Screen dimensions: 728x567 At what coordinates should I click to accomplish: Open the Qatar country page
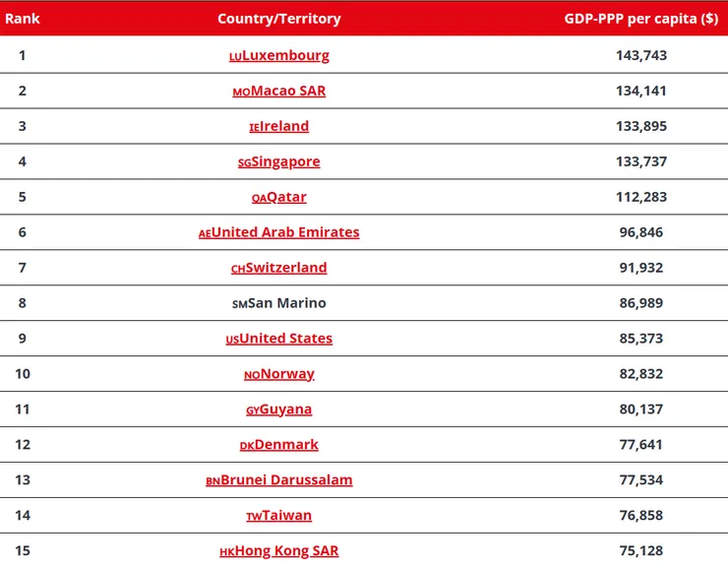(279, 197)
